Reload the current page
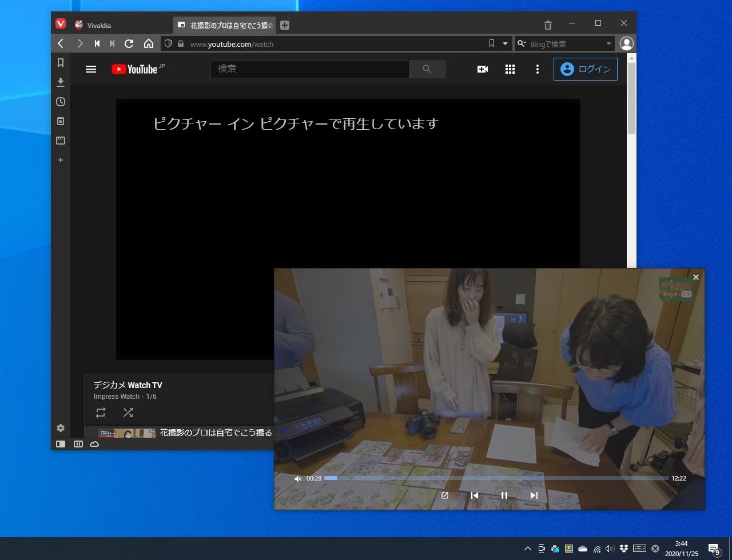 (x=129, y=43)
